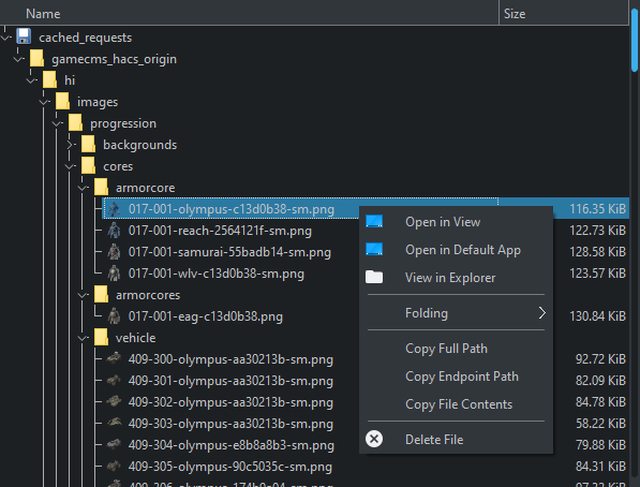Screen dimensions: 640x487
Task: Select file 017-001-wlv-c13d0b38-sm.png
Action: 216,274
